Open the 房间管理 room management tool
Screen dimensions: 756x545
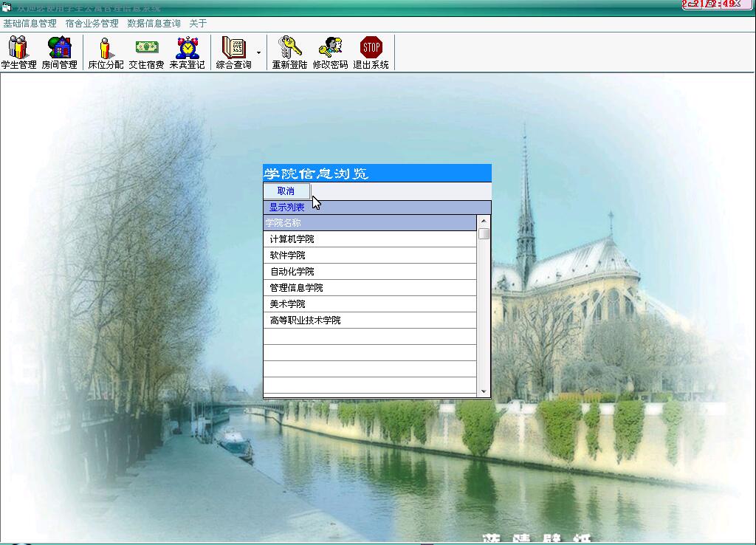point(59,52)
